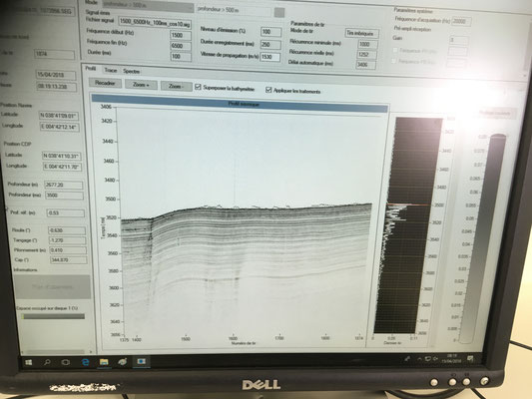Show hidden system tray icons chevron
The height and width of the screenshot is (399, 532).
[419, 359]
